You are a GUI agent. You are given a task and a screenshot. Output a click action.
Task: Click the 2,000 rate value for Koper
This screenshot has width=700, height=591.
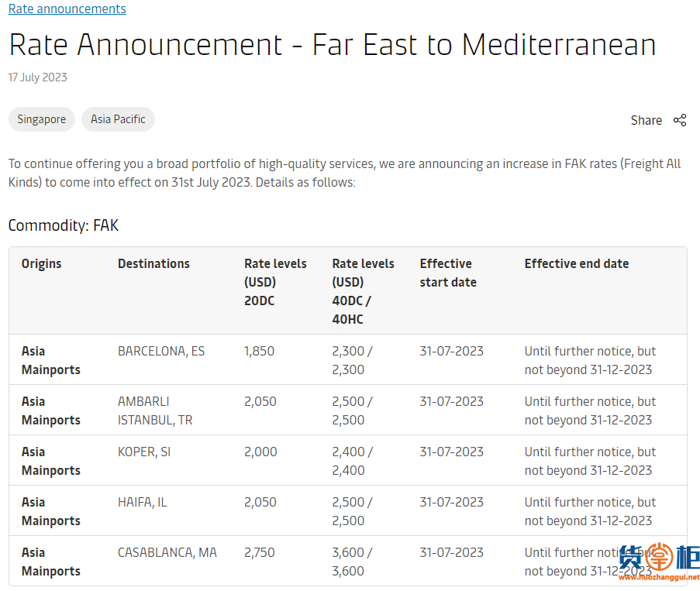[x=260, y=452]
